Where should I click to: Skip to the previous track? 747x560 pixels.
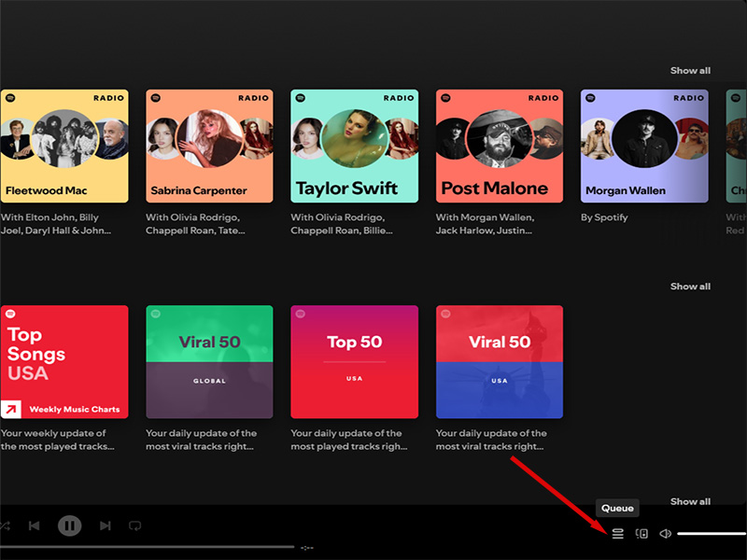[x=35, y=525]
